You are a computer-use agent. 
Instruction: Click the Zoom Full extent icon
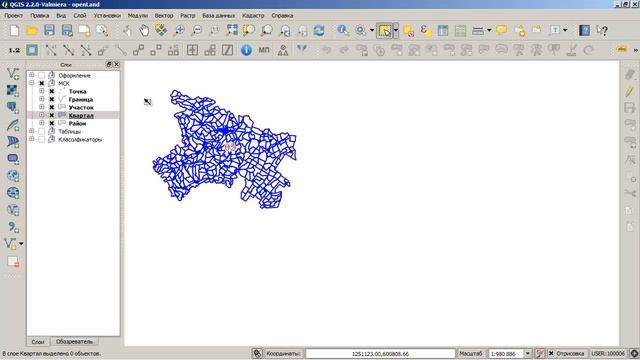click(x=232, y=31)
